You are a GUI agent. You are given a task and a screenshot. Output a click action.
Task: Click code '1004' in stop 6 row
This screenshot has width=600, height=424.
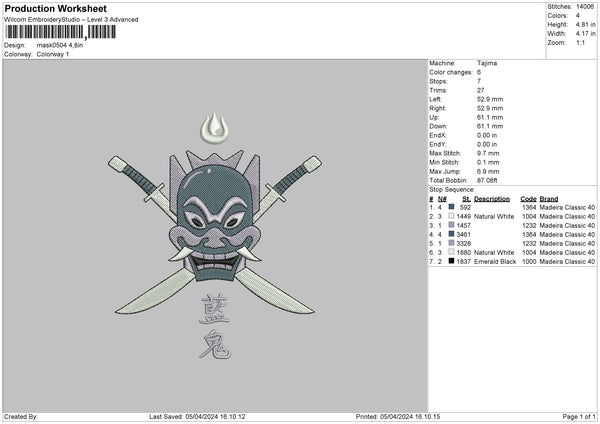coord(529,253)
